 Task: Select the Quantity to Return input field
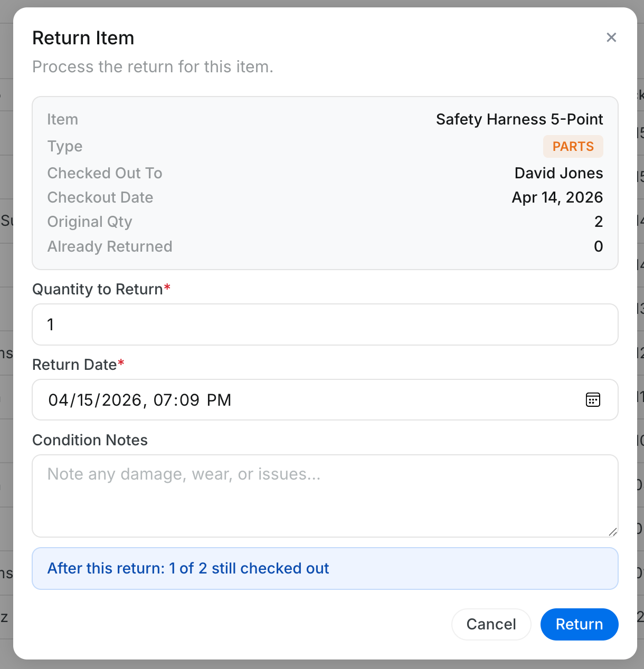coord(325,324)
